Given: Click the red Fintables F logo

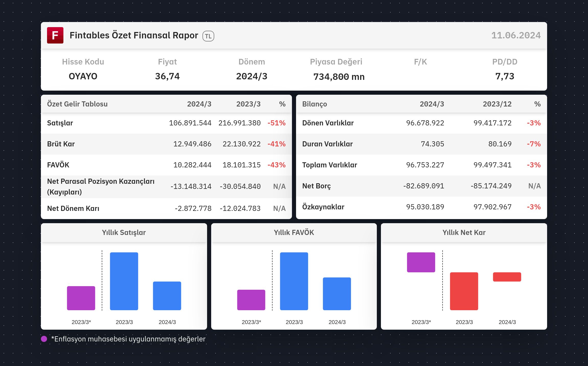Looking at the screenshot, I should pyautogui.click(x=55, y=35).
